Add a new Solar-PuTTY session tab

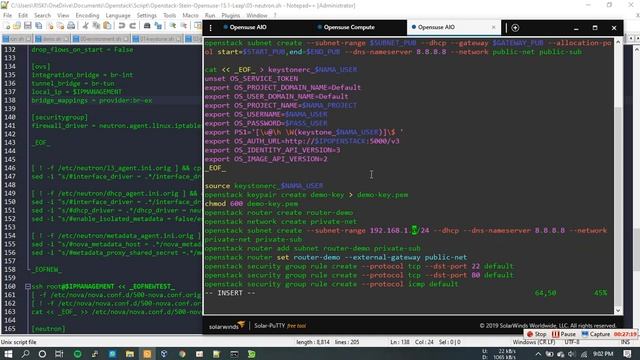coord(515,28)
